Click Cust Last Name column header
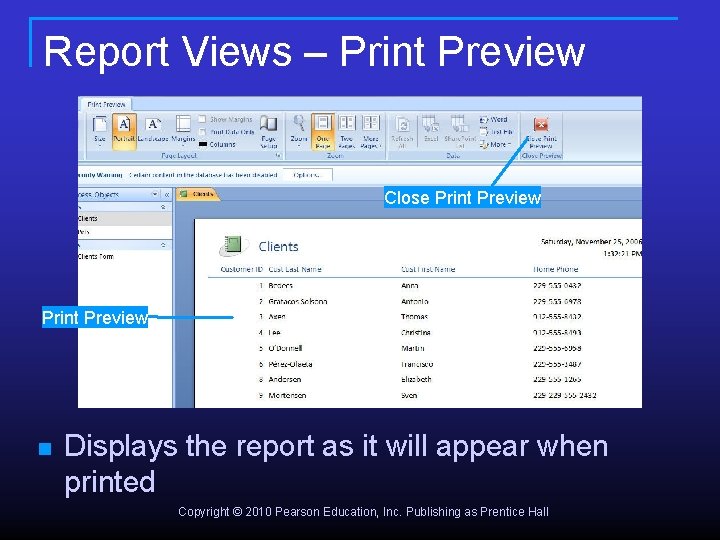Screen dimensions: 720x540 [x=295, y=269]
